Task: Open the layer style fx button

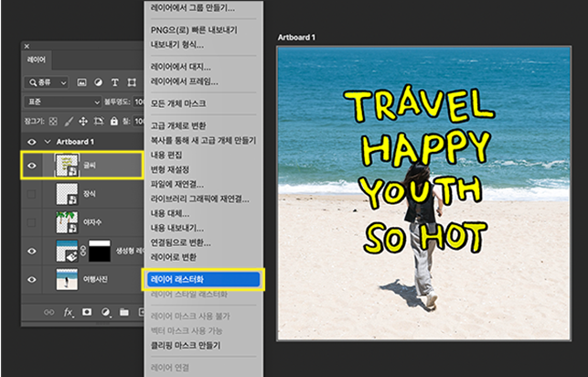Action: 68,312
